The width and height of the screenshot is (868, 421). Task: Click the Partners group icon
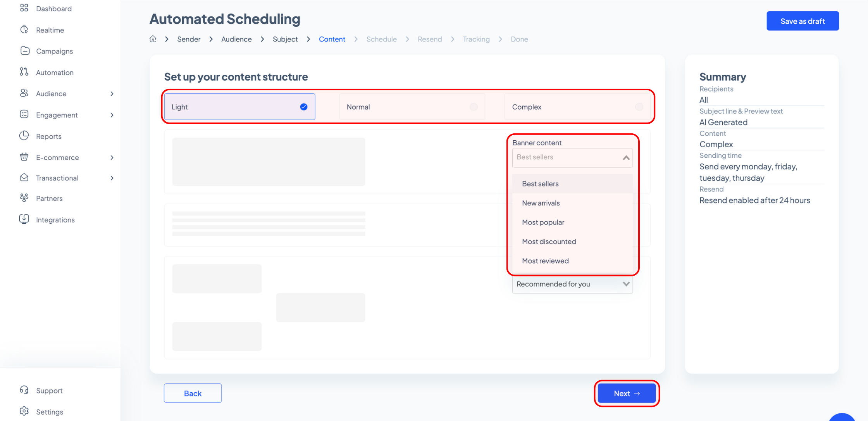24,198
